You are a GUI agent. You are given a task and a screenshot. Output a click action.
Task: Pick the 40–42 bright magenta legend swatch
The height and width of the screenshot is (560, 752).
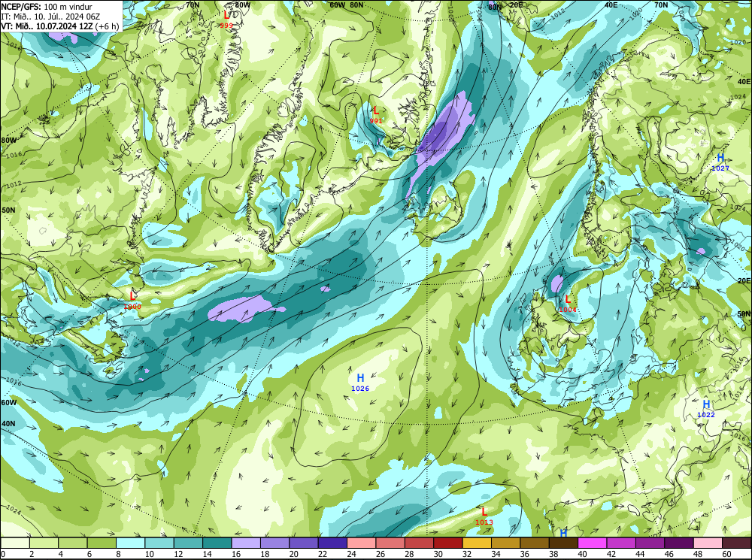pyautogui.click(x=593, y=543)
